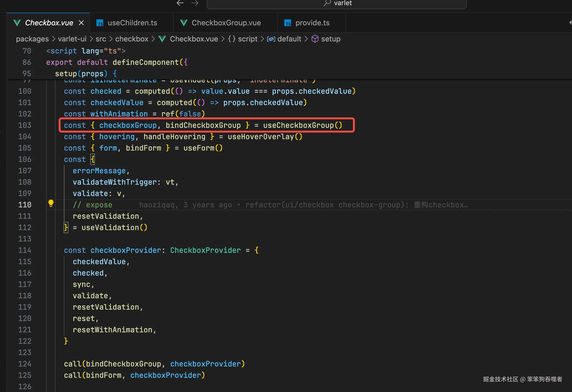Click the TS icon on provide.ts tab
Screen dimensions: 572x392
coord(287,23)
